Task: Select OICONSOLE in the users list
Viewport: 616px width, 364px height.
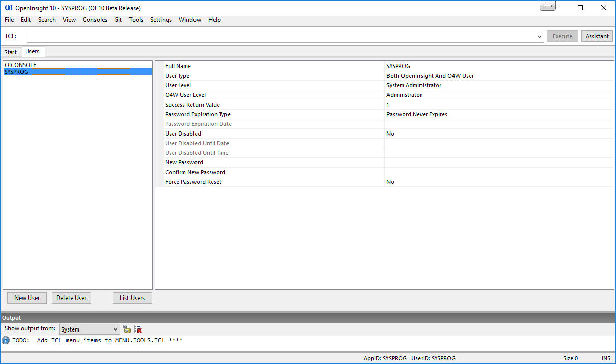Action: tap(77, 65)
